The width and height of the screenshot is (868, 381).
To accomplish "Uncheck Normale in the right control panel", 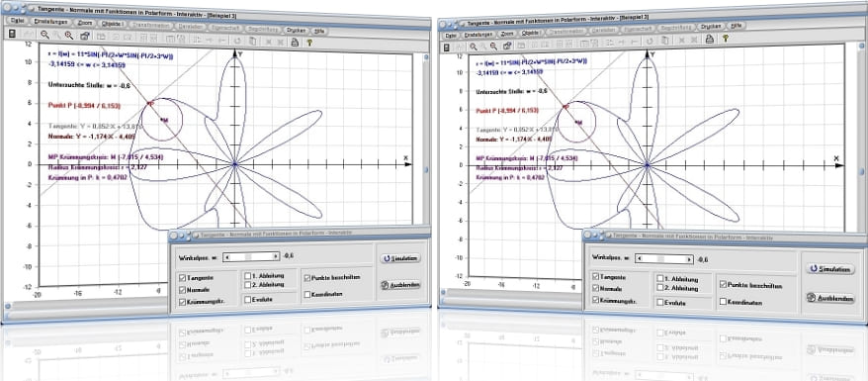I will pos(596,288).
